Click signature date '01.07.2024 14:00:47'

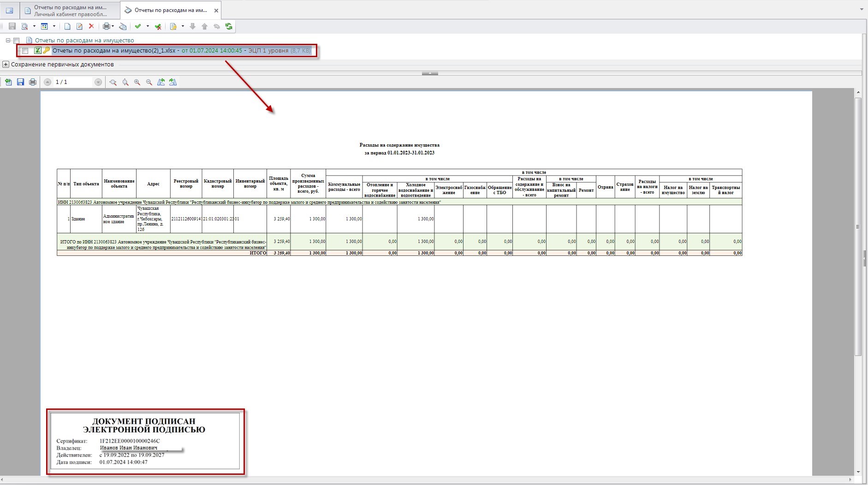(x=124, y=462)
